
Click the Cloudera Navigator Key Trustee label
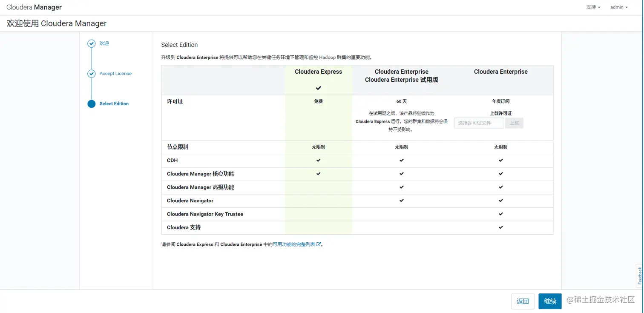[x=205, y=214]
